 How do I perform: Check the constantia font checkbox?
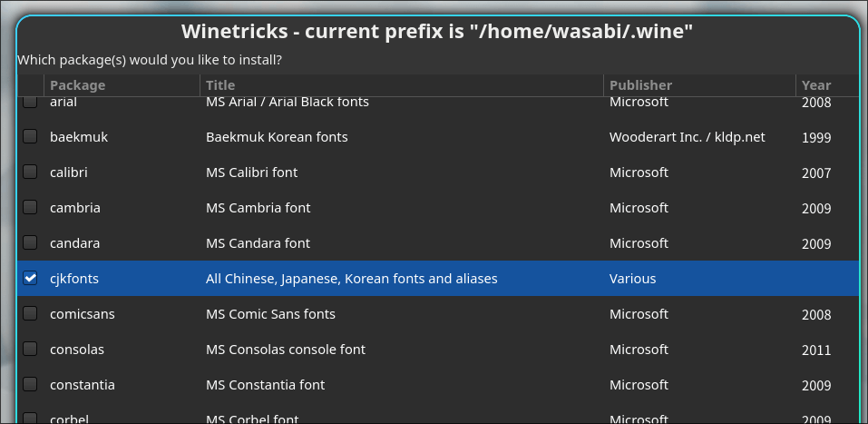pyautogui.click(x=30, y=385)
